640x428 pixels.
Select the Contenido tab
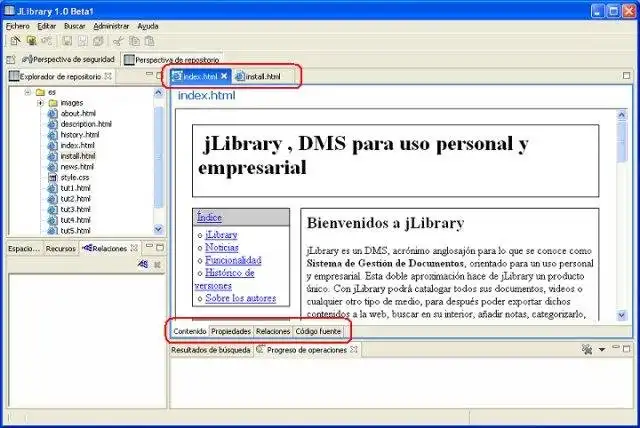coord(190,331)
